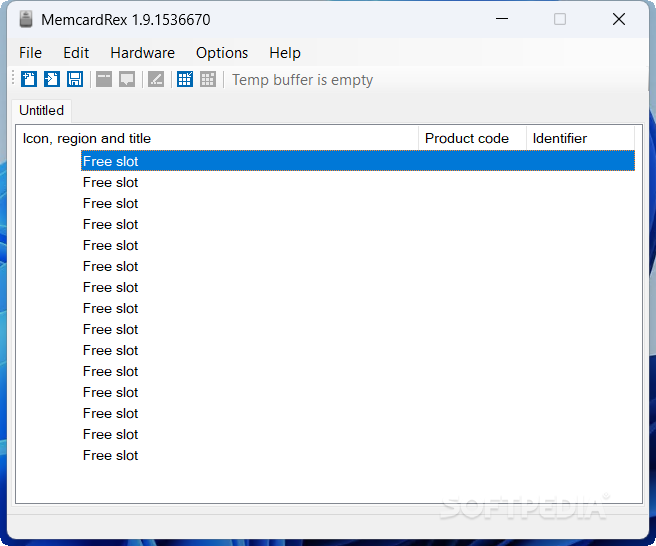Open the Edit menu
The width and height of the screenshot is (656, 546).
pos(76,53)
